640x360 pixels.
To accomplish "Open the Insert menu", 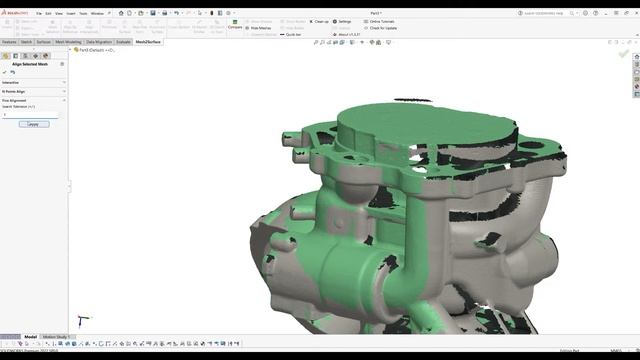I will (71, 13).
